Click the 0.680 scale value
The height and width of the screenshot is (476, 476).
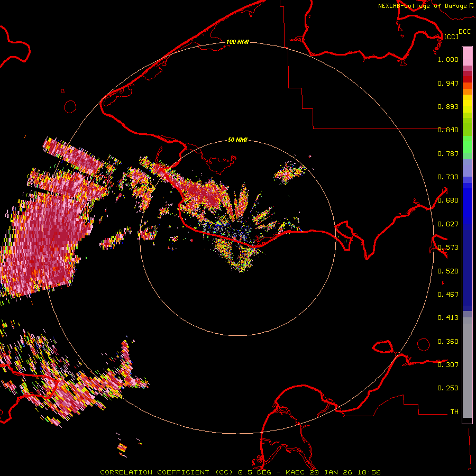tap(448, 200)
